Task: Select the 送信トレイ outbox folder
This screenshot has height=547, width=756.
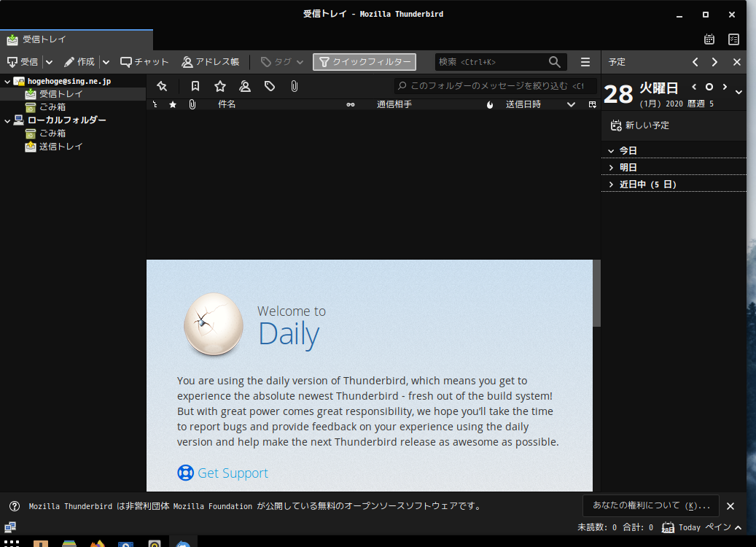Action: coord(61,146)
